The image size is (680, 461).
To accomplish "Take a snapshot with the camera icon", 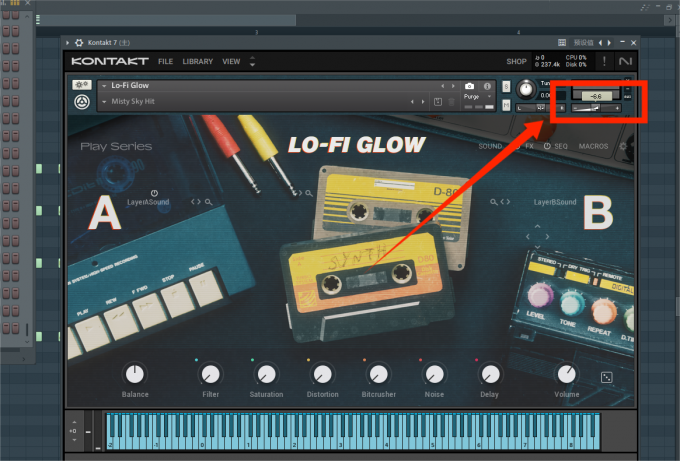I will point(469,86).
